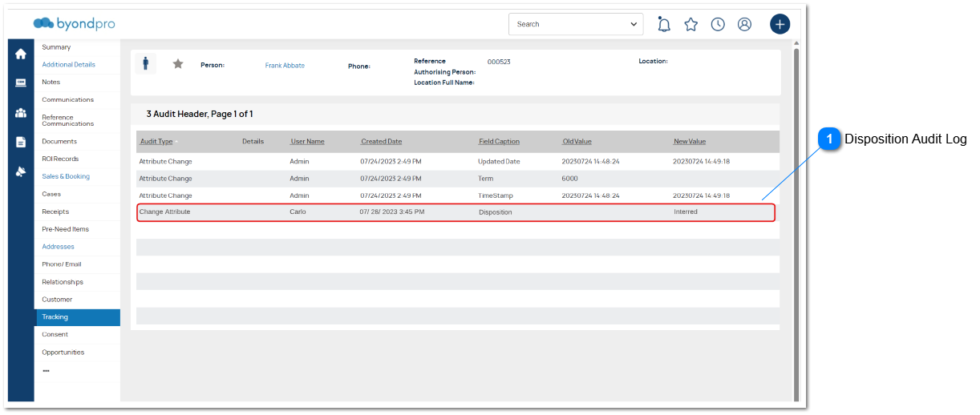Open the document icon in left rail
This screenshot has height=415, width=980.
coord(21,142)
